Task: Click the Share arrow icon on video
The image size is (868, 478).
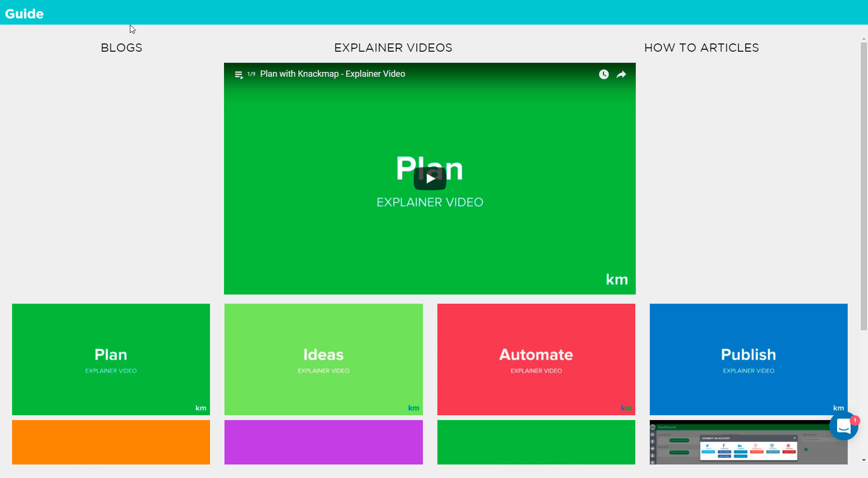Action: coord(621,74)
